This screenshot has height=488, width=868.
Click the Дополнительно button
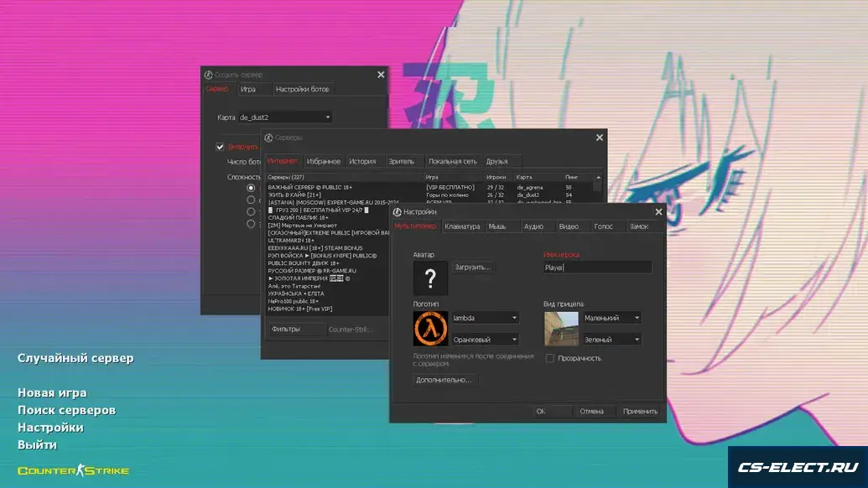point(444,380)
